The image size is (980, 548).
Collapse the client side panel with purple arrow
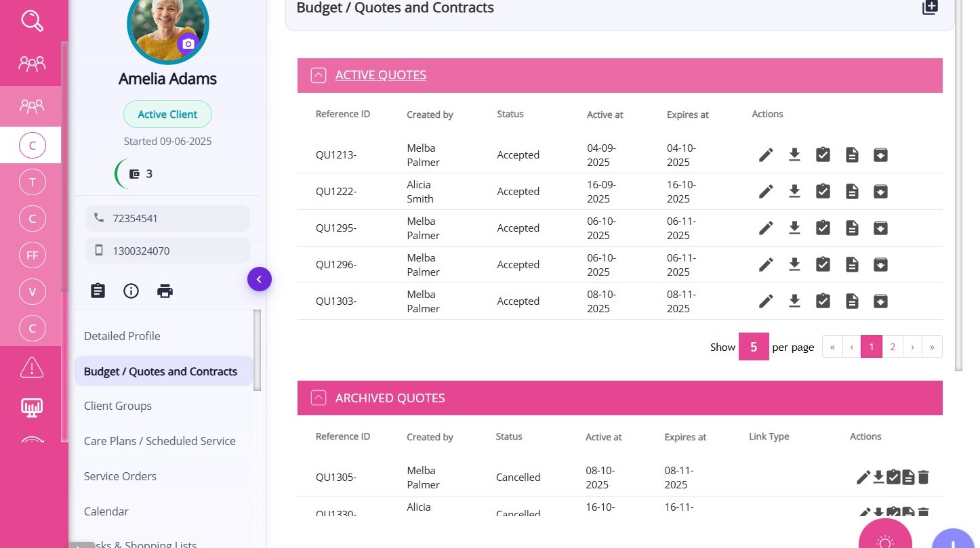[259, 279]
